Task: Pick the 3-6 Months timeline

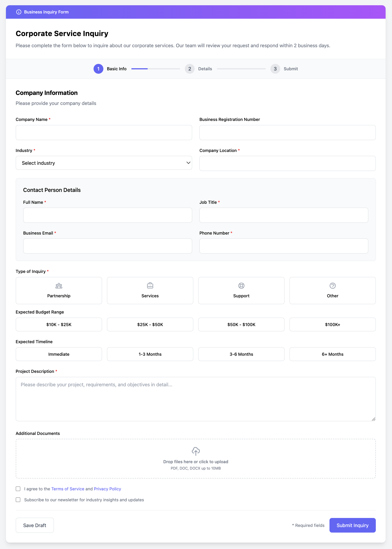Action: [241, 354]
